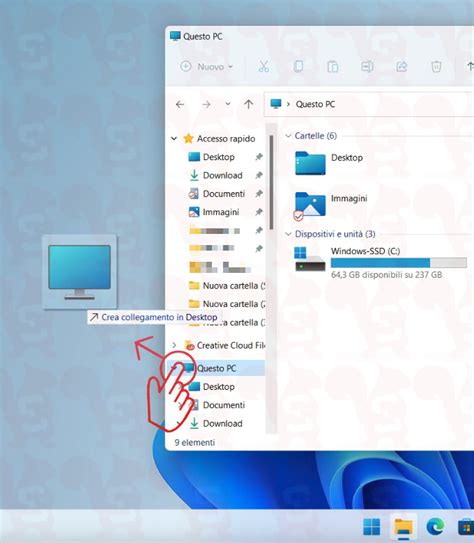474x543 pixels.
Task: Open the recent locations chevron
Action: [227, 104]
